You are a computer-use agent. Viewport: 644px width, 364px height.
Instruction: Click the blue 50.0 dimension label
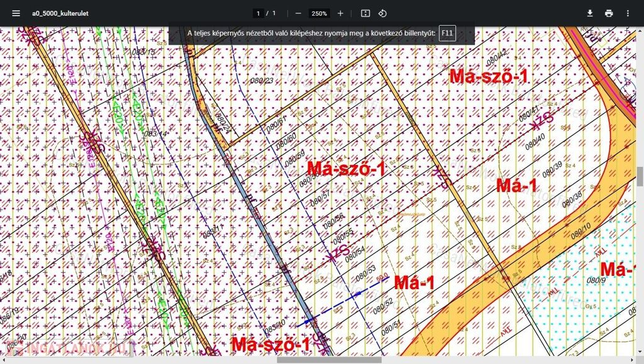click(382, 276)
